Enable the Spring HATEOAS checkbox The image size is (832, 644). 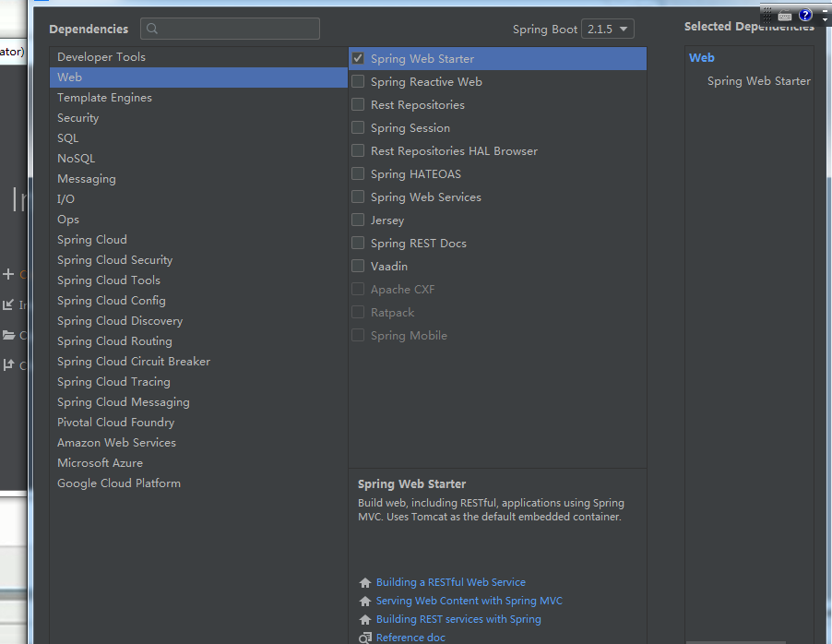pos(358,173)
